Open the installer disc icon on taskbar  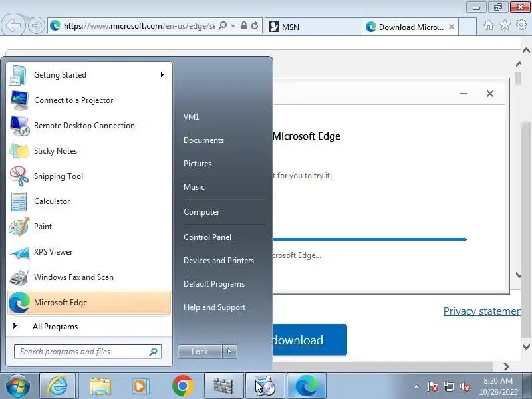click(265, 386)
